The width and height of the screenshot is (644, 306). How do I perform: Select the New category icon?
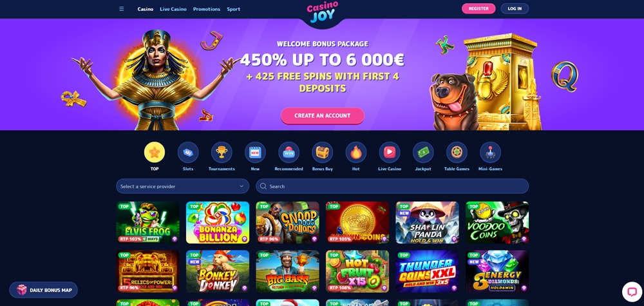255,153
